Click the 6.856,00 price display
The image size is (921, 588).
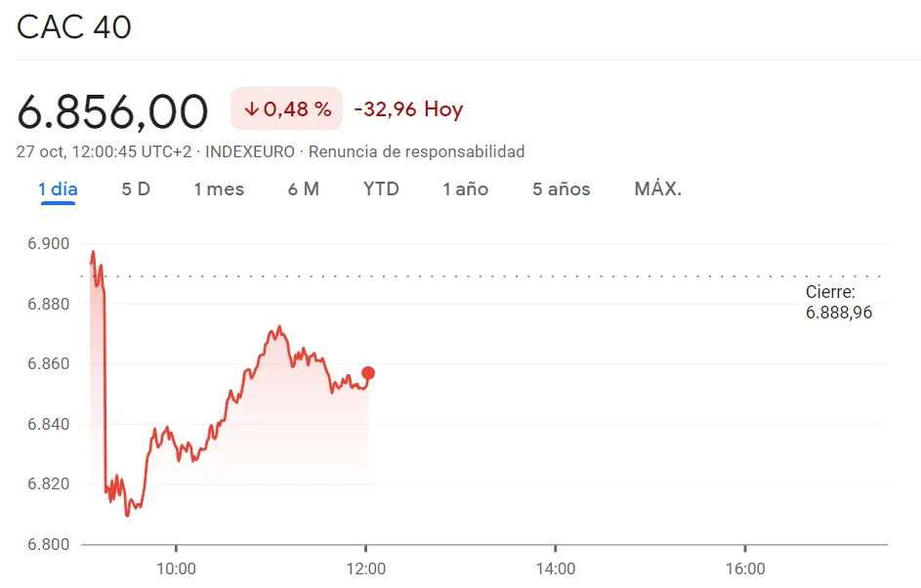pyautogui.click(x=112, y=109)
